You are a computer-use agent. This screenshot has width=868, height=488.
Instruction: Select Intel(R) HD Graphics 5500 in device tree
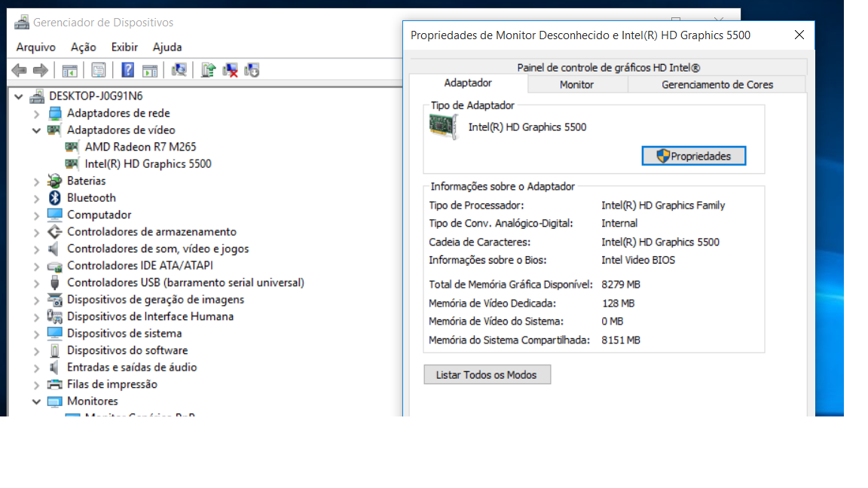[x=148, y=163]
